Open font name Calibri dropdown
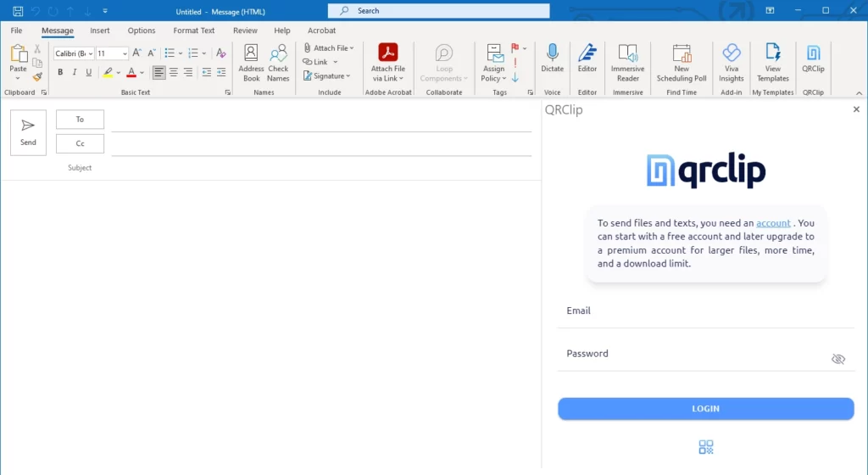This screenshot has height=475, width=868. click(90, 53)
